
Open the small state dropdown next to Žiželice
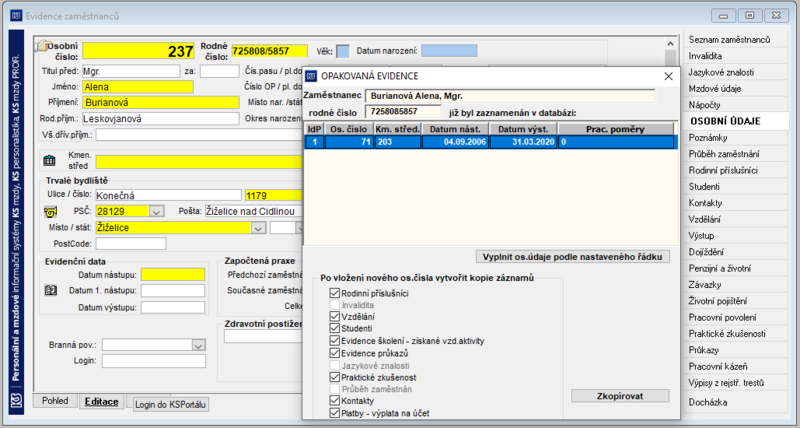coord(299,228)
